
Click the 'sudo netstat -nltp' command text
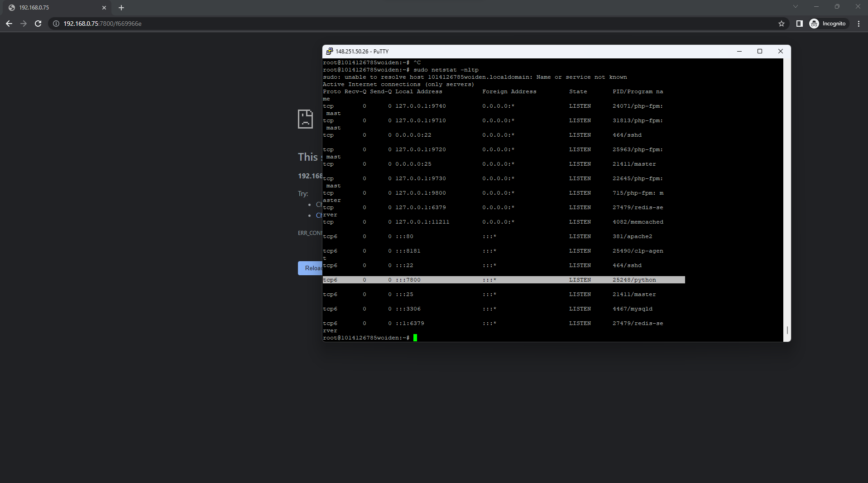pos(446,70)
